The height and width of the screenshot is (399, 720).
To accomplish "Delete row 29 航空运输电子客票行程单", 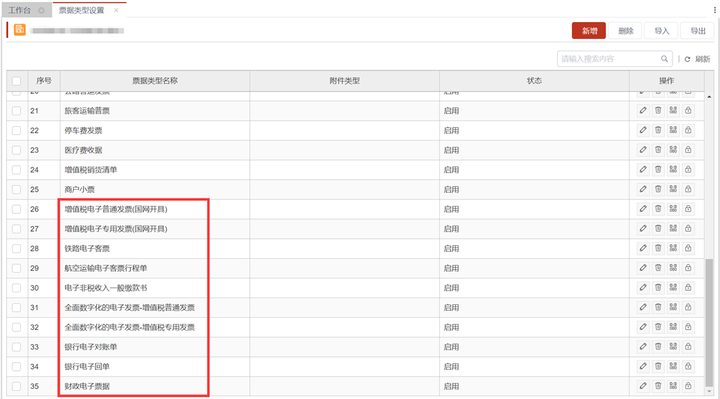I will (x=658, y=268).
